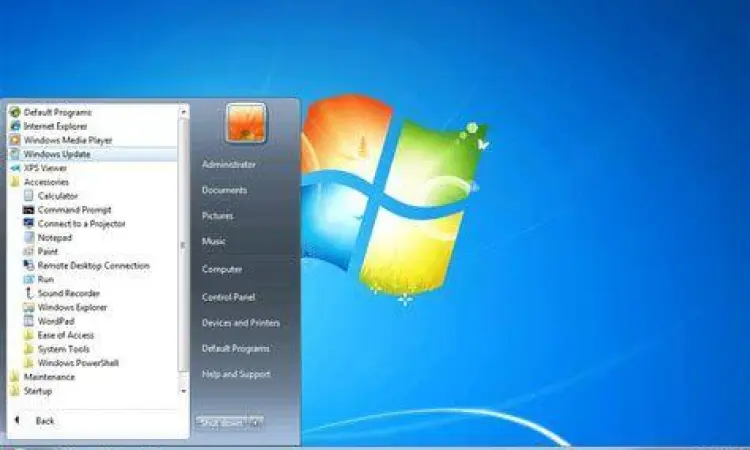Viewport: 750px width, 450px height.
Task: Click the Windows Media Player icon
Action: click(x=15, y=140)
